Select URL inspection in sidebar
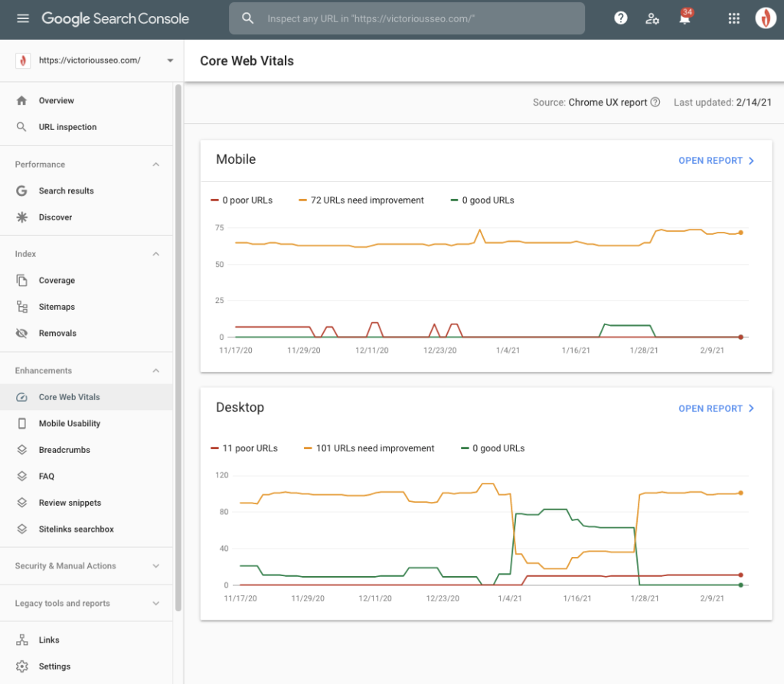This screenshot has width=784, height=684. click(67, 127)
